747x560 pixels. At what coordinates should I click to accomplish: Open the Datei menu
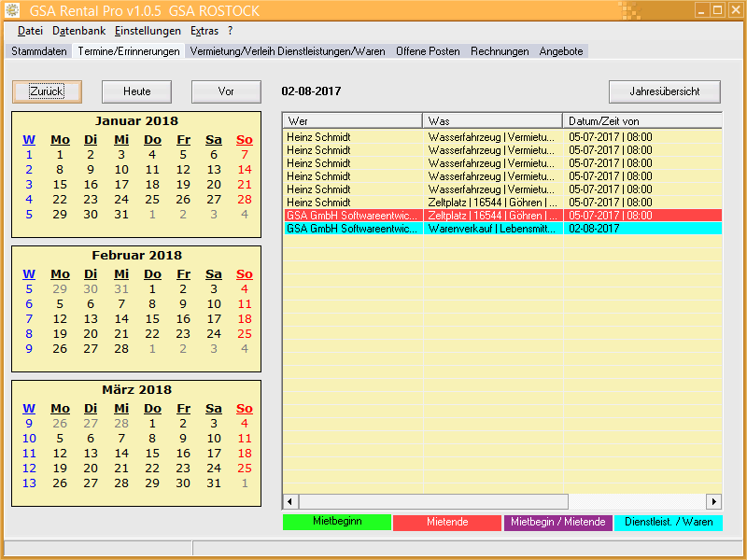[x=30, y=31]
